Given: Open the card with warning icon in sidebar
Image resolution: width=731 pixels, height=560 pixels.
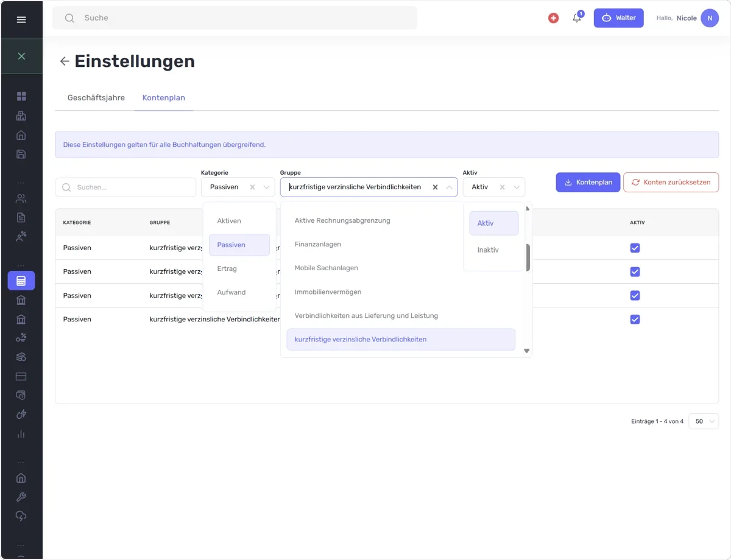Looking at the screenshot, I should point(21,395).
